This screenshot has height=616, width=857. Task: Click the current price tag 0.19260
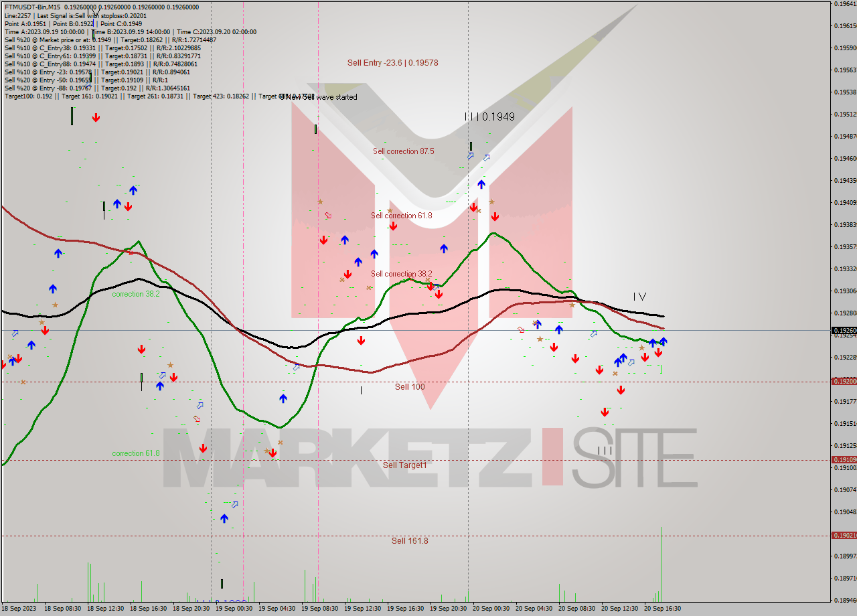(843, 330)
